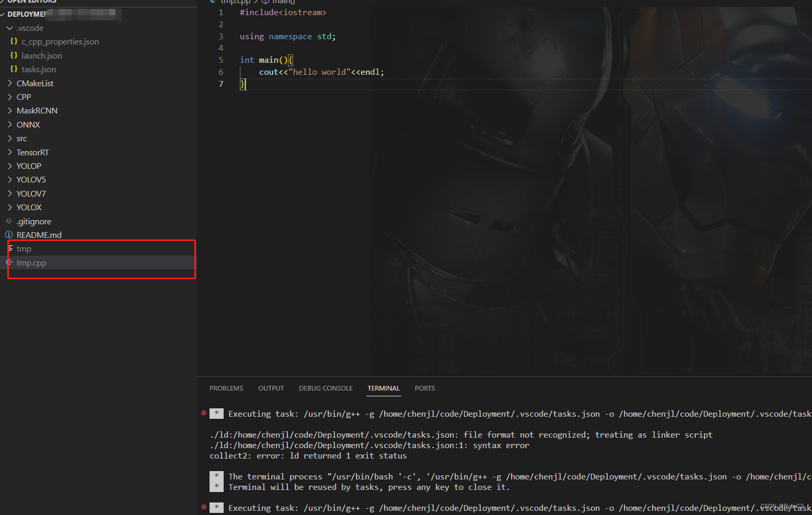Switch to the DEBUG CONSOLE tab
Screen dimensions: 812x515
[x=326, y=388]
